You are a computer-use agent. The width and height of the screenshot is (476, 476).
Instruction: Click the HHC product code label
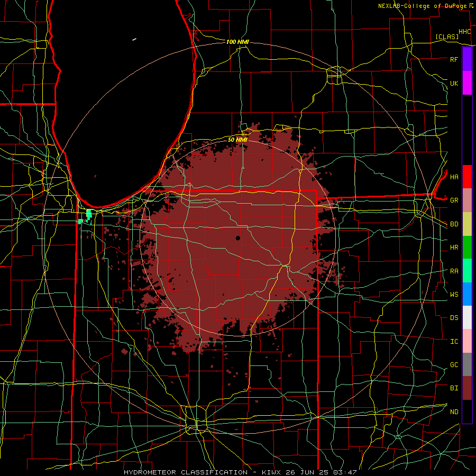[x=464, y=32]
